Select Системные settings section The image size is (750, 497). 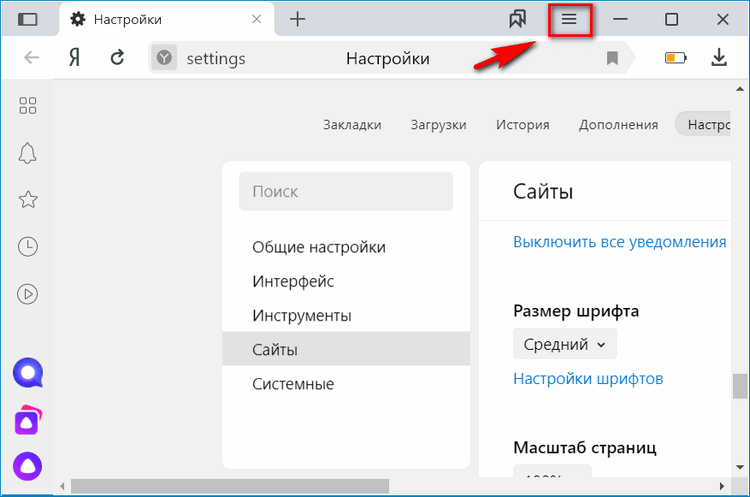(x=293, y=384)
